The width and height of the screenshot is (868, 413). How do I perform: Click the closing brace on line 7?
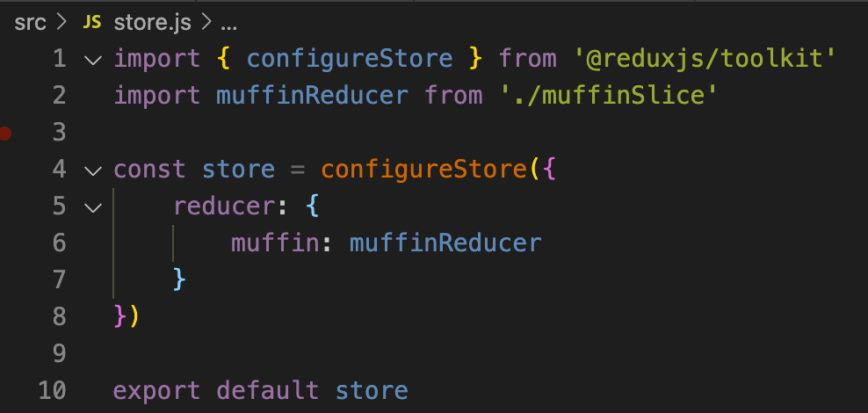179,279
